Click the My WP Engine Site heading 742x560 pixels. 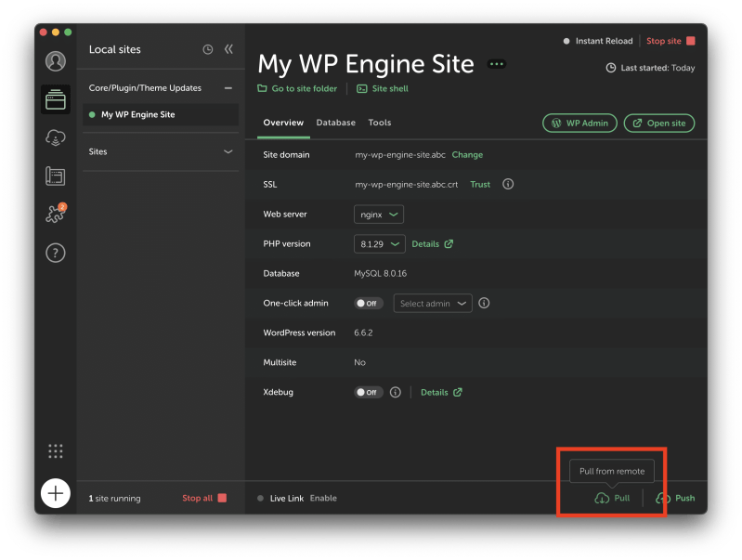click(x=366, y=64)
